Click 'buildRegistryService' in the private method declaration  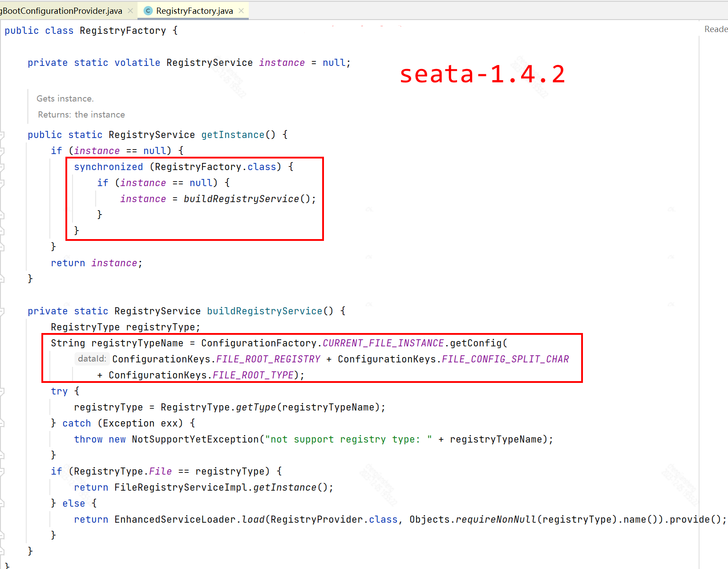(265, 311)
